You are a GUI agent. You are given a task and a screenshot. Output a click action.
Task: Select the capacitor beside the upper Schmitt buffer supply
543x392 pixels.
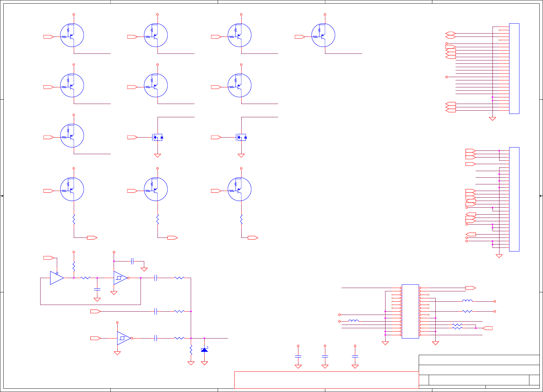point(132,261)
